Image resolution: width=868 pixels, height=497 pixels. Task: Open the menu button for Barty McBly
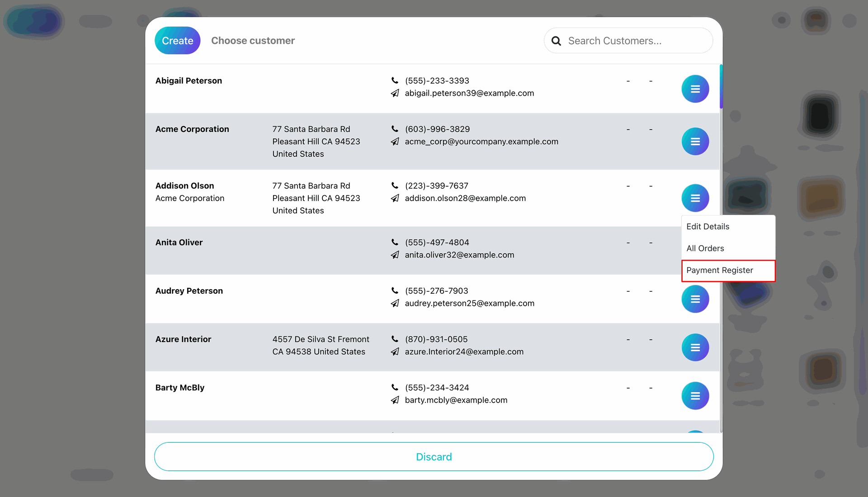tap(695, 396)
